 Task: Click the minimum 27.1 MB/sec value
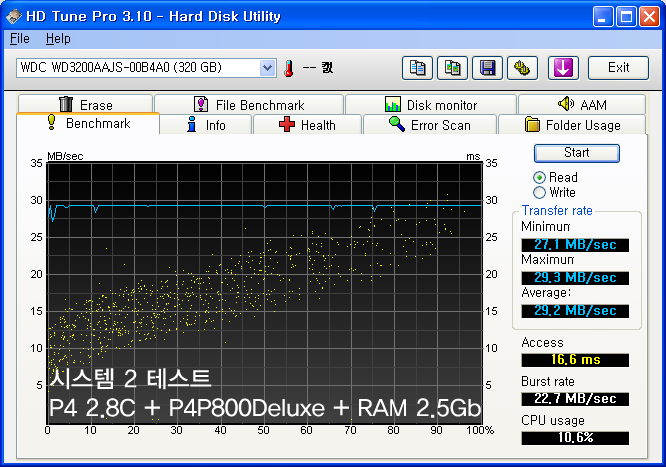(575, 245)
